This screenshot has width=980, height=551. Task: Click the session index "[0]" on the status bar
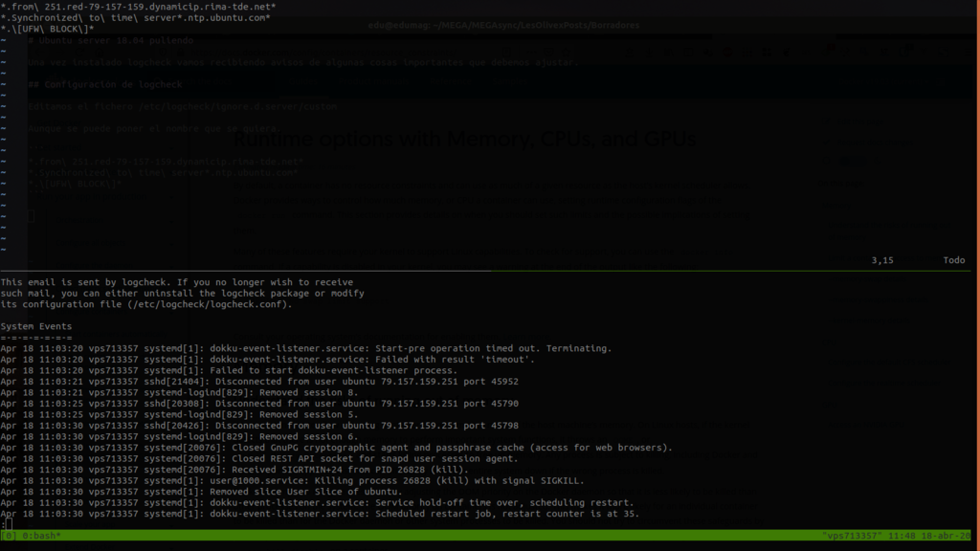click(x=8, y=537)
